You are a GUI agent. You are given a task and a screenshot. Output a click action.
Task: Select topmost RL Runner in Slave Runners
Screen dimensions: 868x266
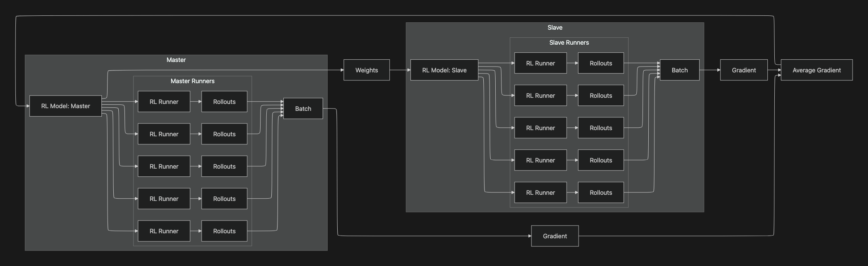pos(540,63)
